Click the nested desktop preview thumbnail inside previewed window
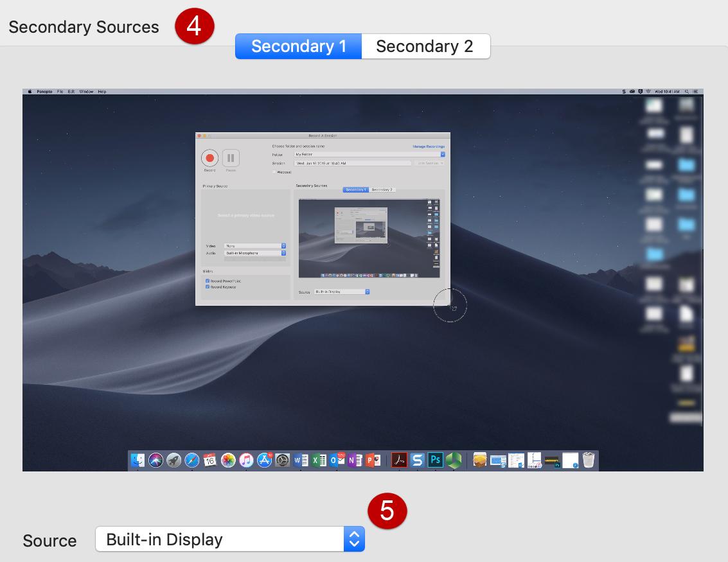Screen dimensions: 728x562 coord(369,238)
